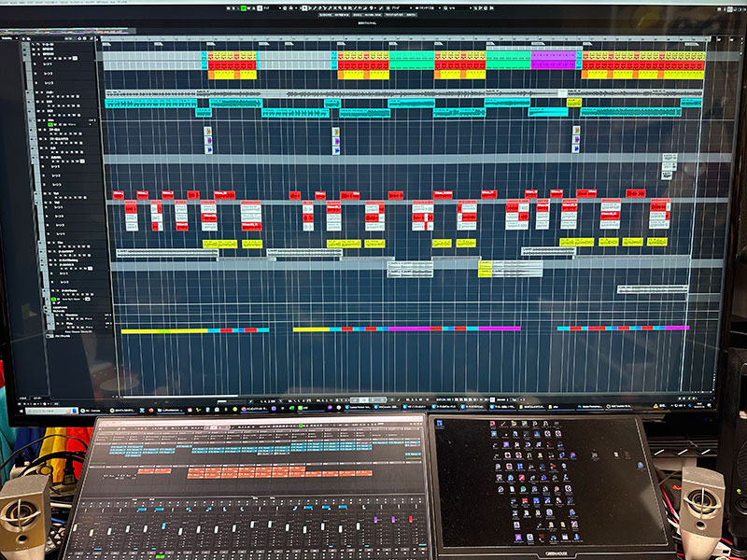Choose the Range Selection tool beside the arrow tool
The height and width of the screenshot is (560, 747).
pos(310,8)
